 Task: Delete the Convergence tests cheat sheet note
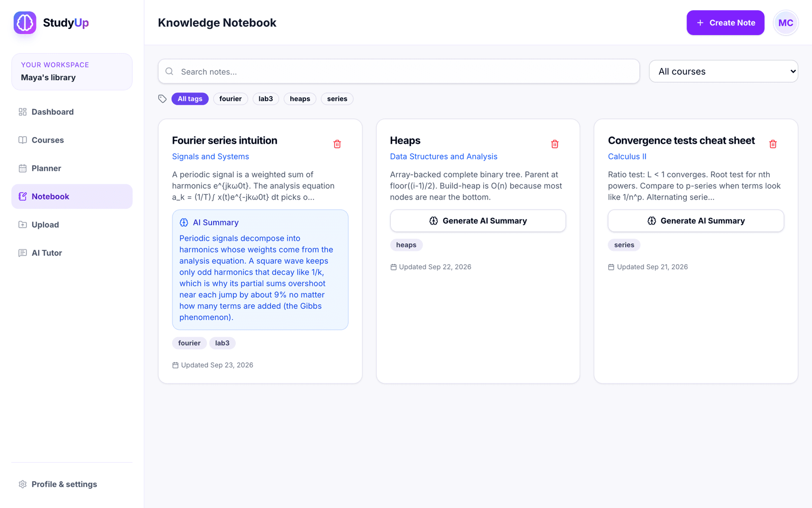click(773, 144)
